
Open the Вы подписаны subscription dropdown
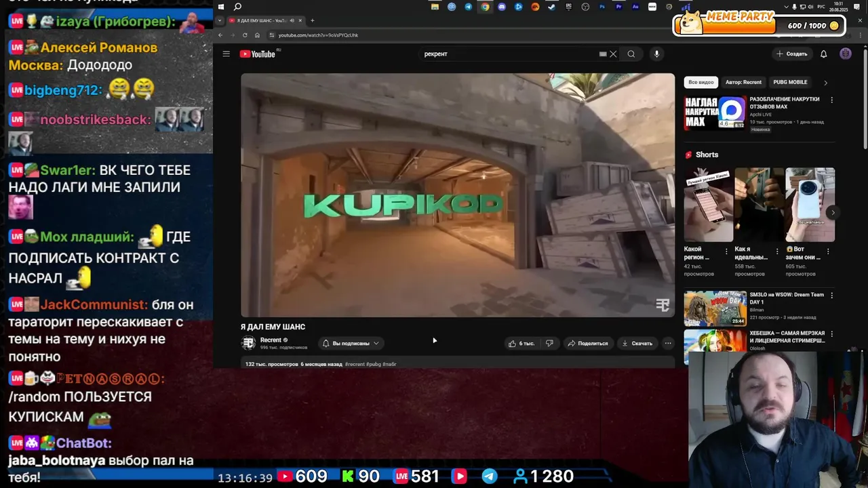coord(351,343)
